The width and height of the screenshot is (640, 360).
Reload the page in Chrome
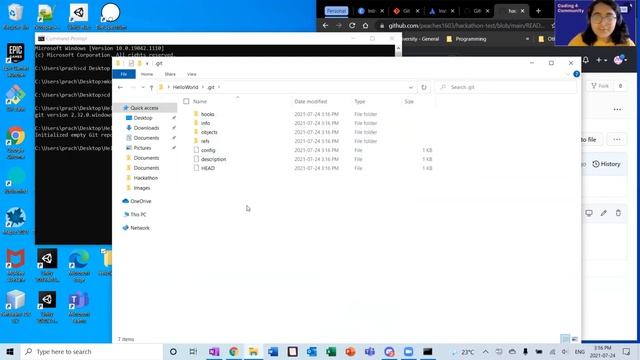pos(352,25)
